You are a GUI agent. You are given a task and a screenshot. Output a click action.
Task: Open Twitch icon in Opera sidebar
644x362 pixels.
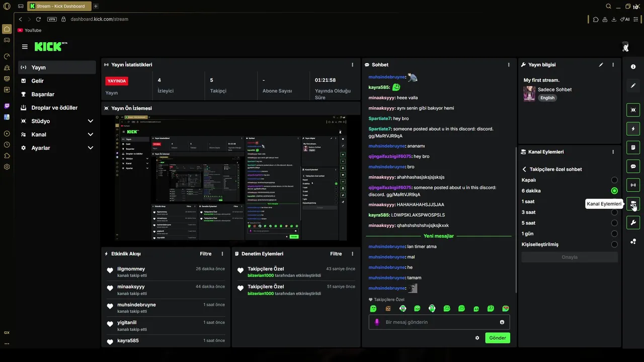[x=7, y=106]
